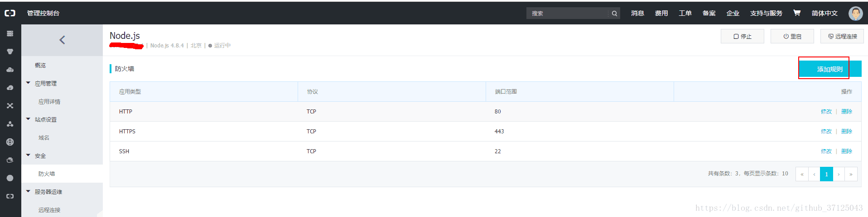Viewport: 868px width, 217px height.
Task: Click the 运行中 status text
Action: pyautogui.click(x=222, y=46)
